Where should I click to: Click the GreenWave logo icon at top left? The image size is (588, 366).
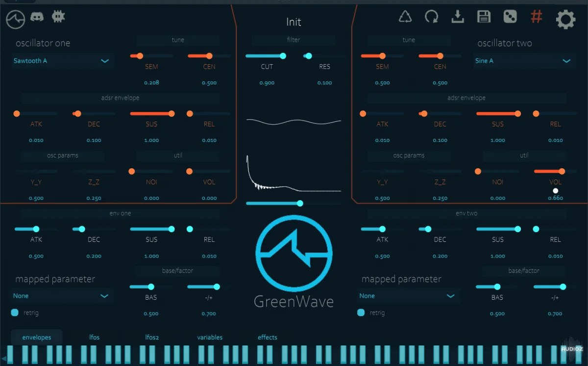(x=16, y=19)
